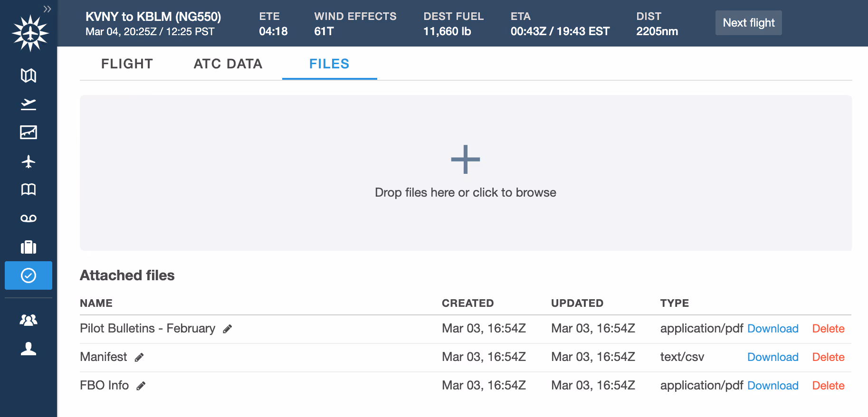
Task: Open the single user profile icon
Action: (29, 349)
